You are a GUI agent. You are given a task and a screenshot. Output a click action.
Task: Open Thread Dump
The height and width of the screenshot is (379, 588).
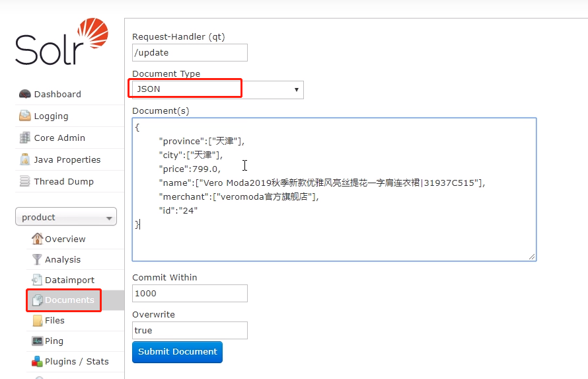tap(63, 182)
